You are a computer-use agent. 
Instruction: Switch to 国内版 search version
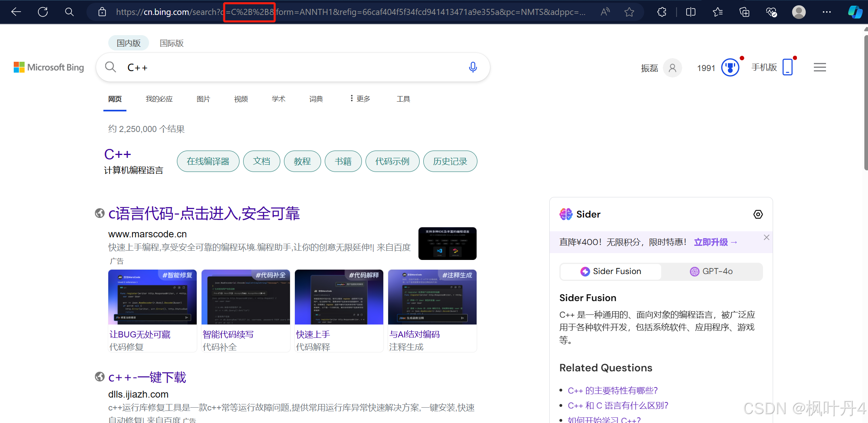tap(128, 43)
